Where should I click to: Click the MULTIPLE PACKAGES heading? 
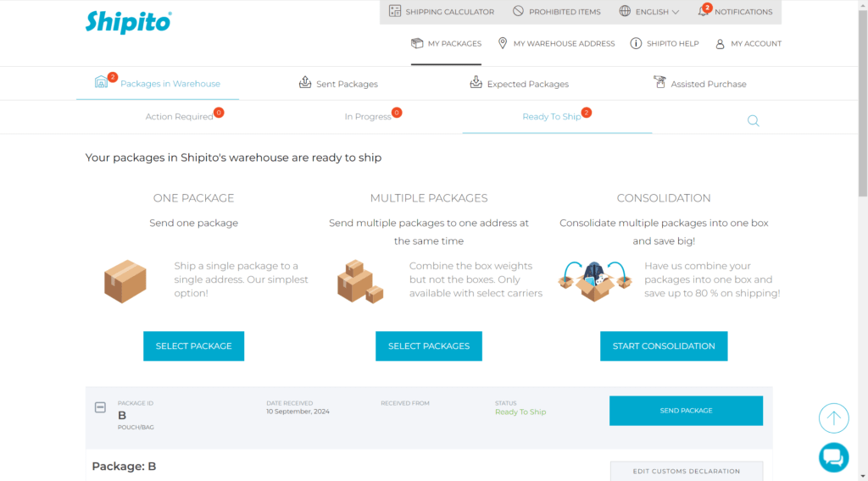click(x=429, y=198)
